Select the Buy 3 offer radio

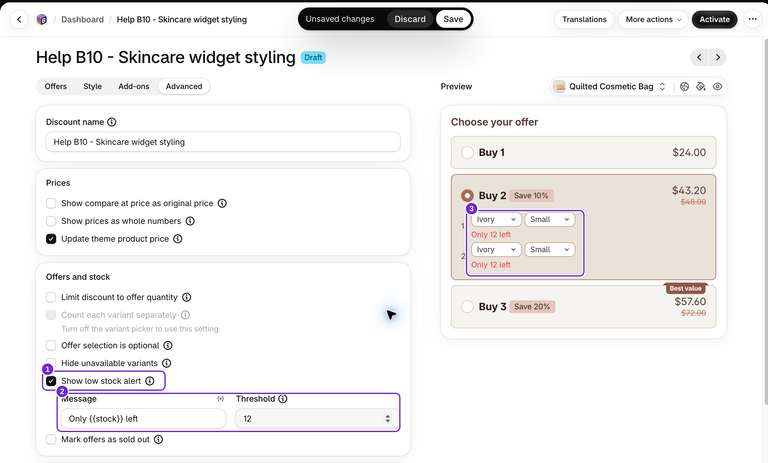[x=467, y=307]
